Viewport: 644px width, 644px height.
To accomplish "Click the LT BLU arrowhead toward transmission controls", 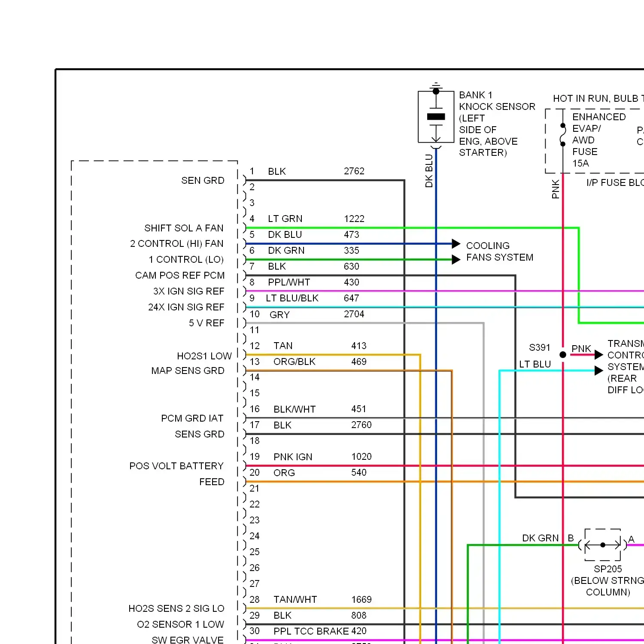I will 599,371.
